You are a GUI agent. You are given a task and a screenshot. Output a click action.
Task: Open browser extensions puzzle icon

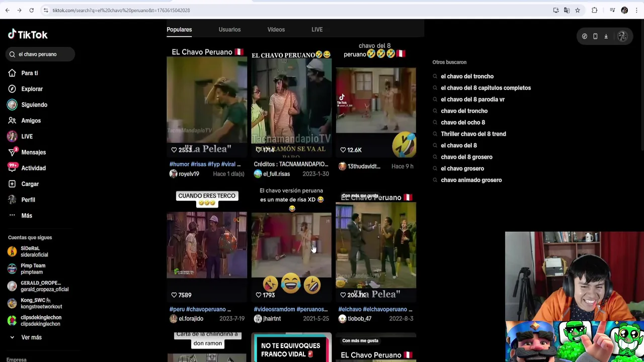pos(594,10)
